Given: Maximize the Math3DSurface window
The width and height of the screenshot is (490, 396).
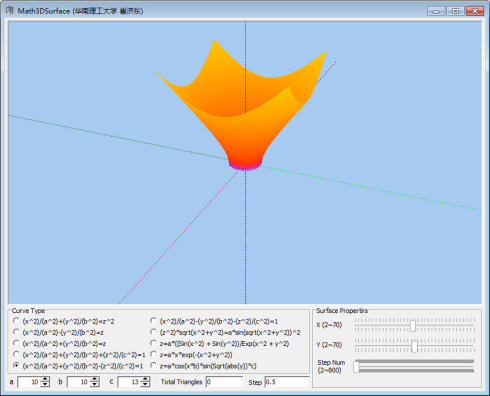Looking at the screenshot, I should [455, 11].
